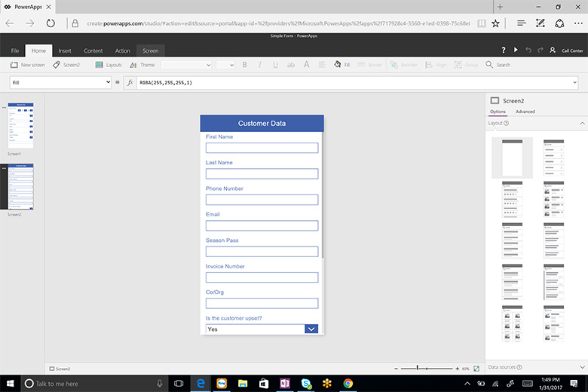Open the Help question mark icon
Viewport: 588px width, 392px height.
click(x=503, y=51)
